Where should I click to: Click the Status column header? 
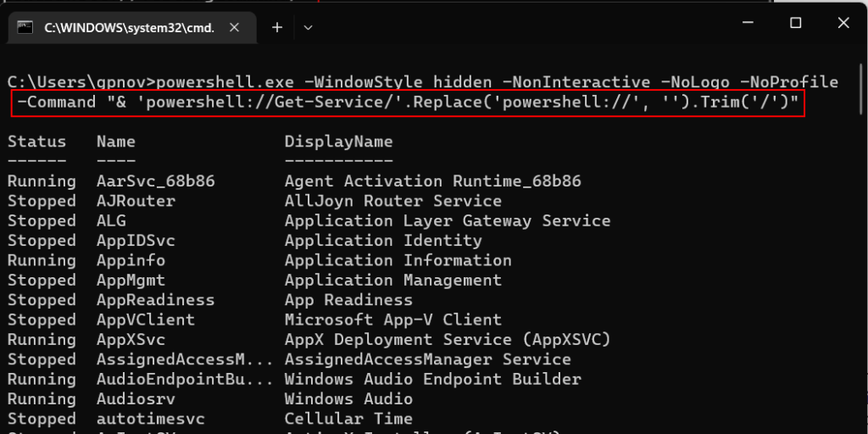pyautogui.click(x=36, y=141)
